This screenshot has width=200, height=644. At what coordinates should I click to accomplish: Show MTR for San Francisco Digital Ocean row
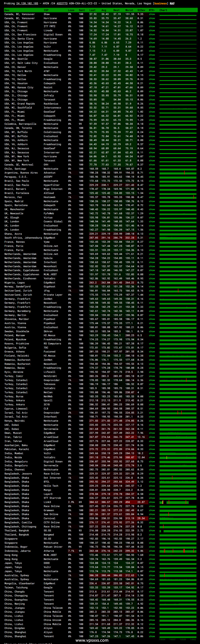[152, 35]
